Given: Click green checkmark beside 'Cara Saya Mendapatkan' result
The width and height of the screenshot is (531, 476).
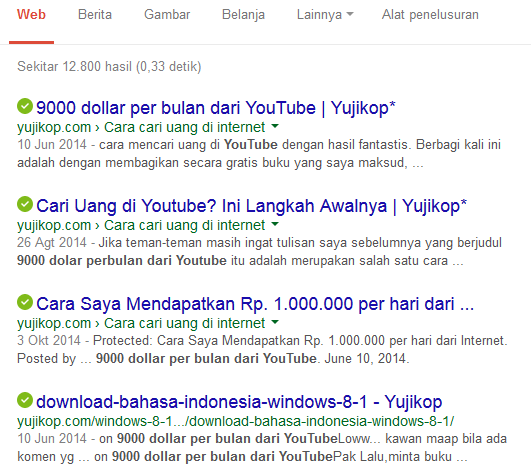Looking at the screenshot, I should [x=25, y=302].
